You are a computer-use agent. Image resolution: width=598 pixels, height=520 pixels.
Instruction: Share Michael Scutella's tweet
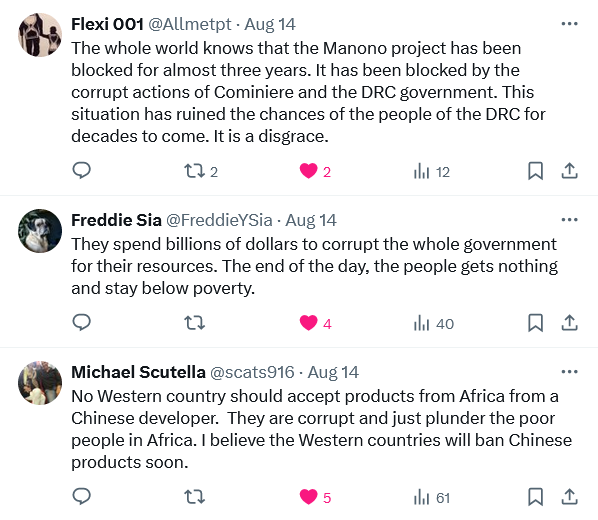tap(569, 497)
